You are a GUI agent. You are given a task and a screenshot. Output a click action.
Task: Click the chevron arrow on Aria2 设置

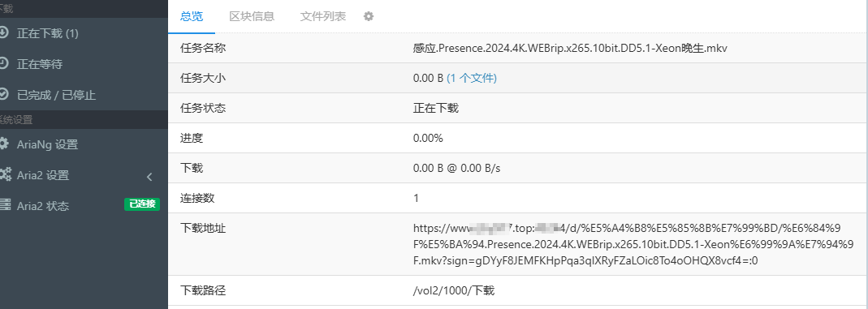tap(149, 176)
